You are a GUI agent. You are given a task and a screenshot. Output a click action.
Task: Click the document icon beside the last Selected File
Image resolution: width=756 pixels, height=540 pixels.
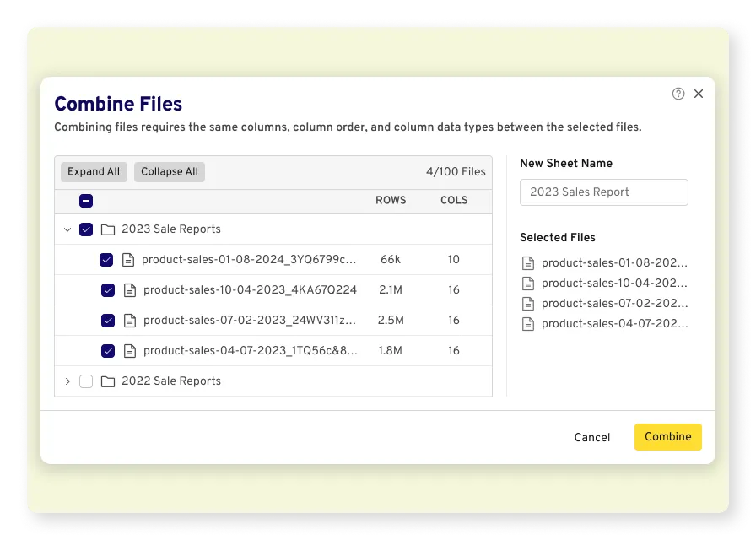528,323
